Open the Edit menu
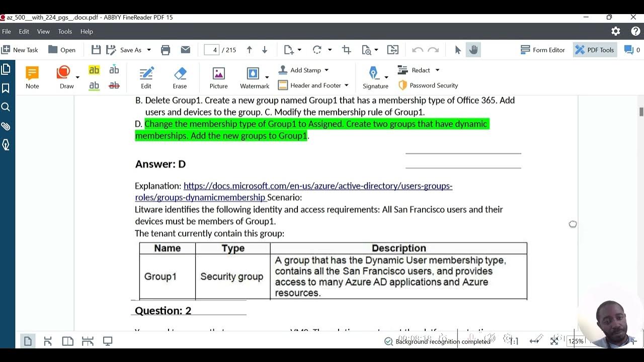644x362 pixels. click(x=24, y=31)
